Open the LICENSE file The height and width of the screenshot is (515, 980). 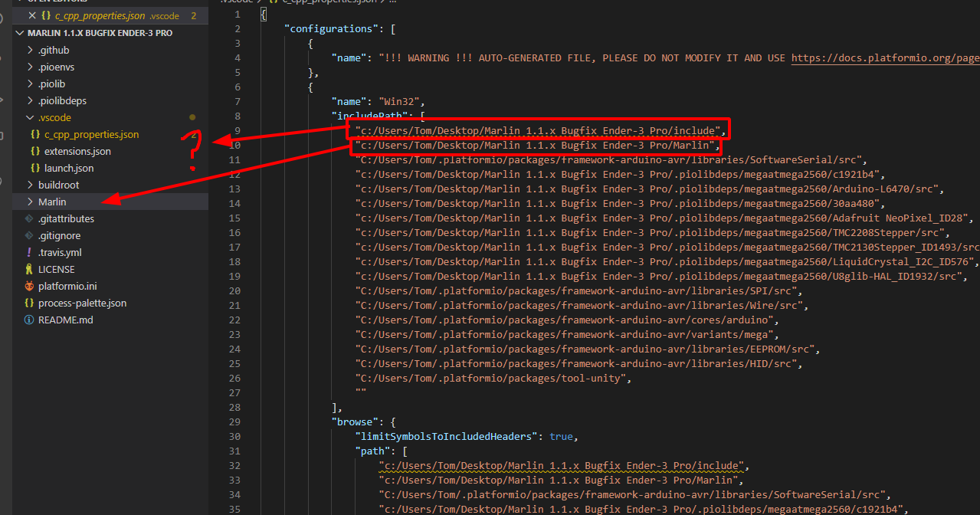tap(57, 269)
